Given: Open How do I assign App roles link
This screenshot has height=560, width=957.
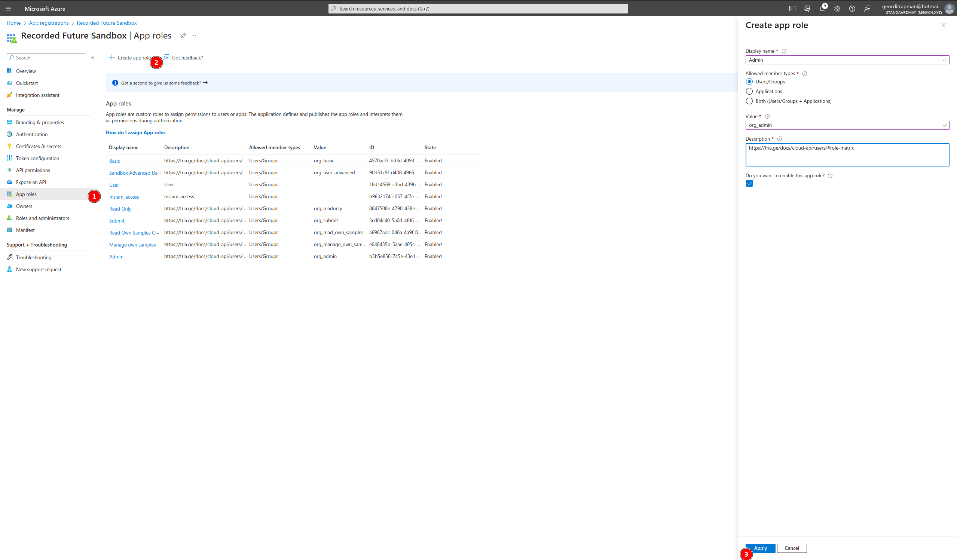Looking at the screenshot, I should pos(135,133).
